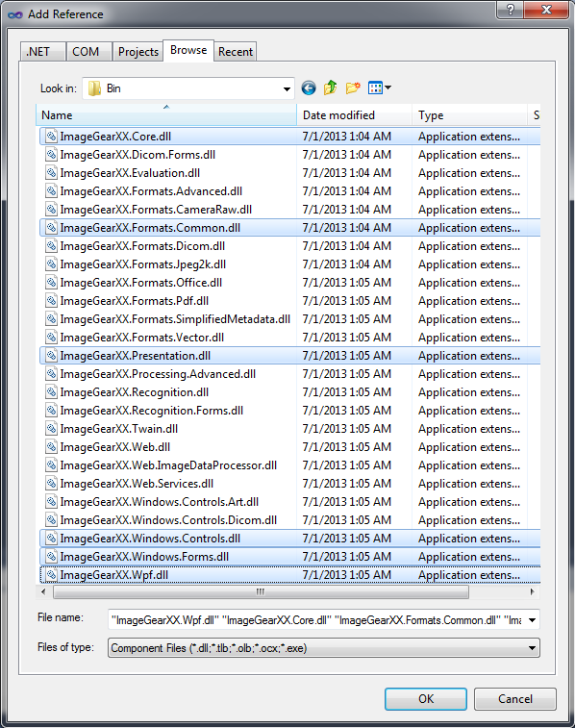The image size is (575, 728).
Task: Click the date cell for ImageGearXX.Formats.Dicom.dll
Action: click(x=347, y=246)
